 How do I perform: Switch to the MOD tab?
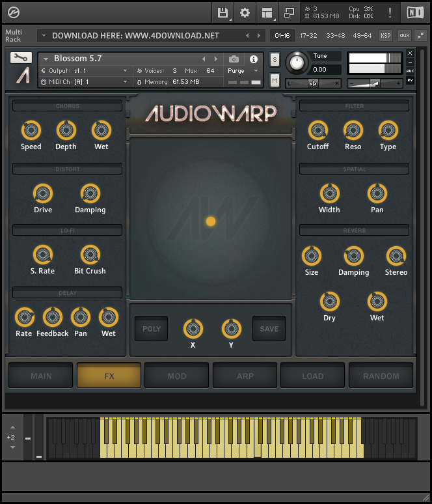(177, 376)
